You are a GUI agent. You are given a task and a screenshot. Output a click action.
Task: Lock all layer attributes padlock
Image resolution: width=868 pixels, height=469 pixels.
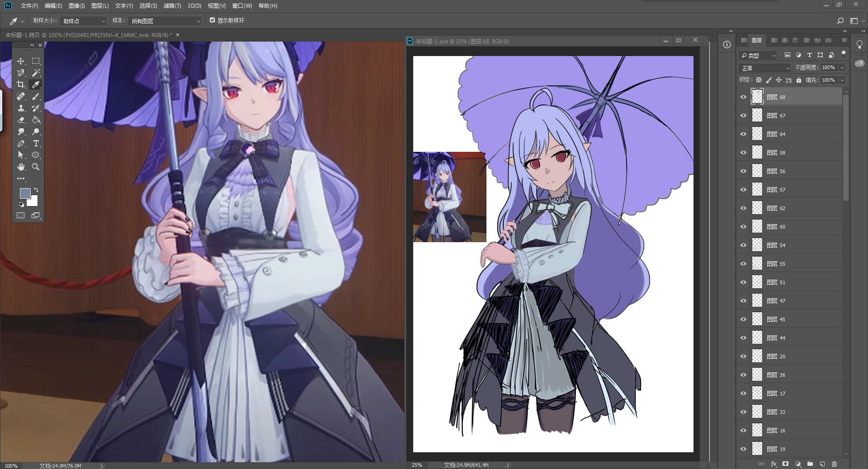pos(799,80)
